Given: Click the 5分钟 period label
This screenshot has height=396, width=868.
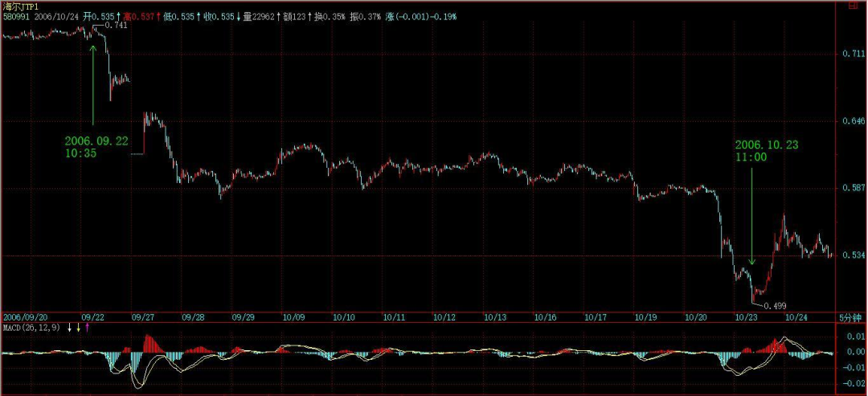Looking at the screenshot, I should pyautogui.click(x=849, y=317).
